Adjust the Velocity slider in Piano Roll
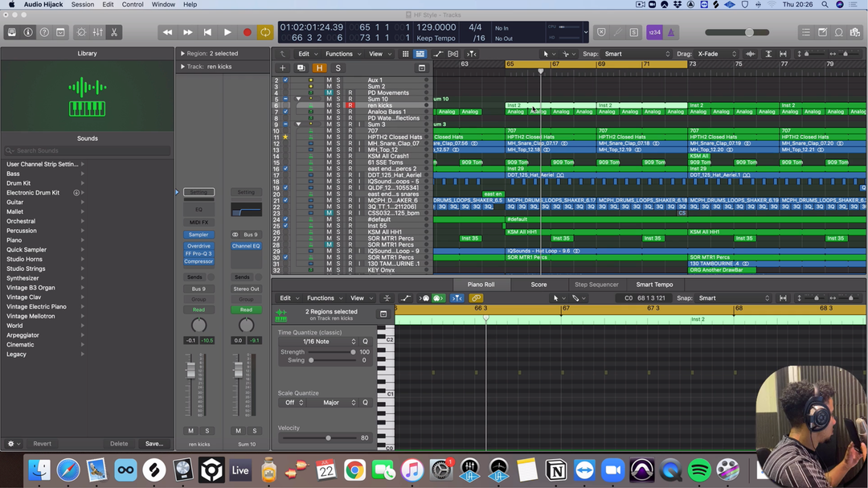The height and width of the screenshot is (488, 868). pyautogui.click(x=328, y=438)
